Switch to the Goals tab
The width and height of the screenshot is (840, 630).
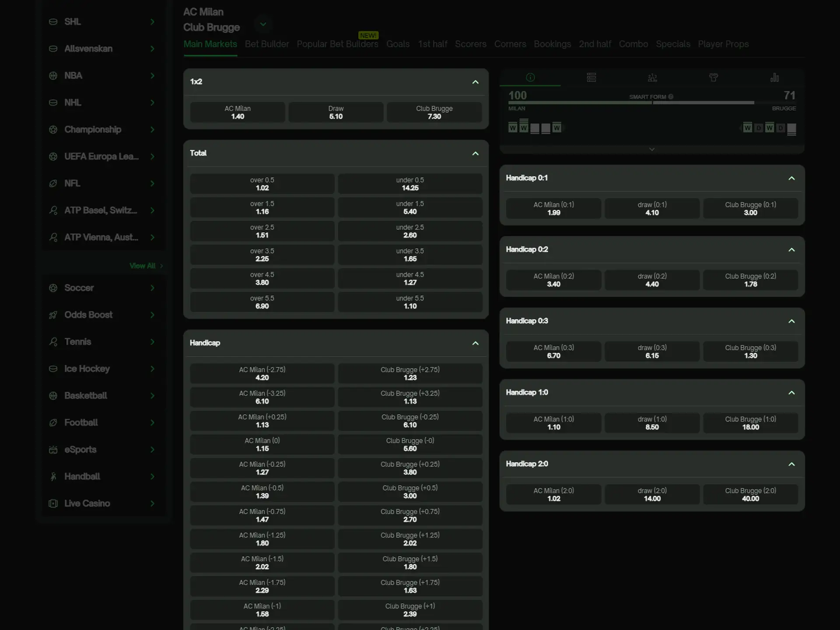(398, 44)
